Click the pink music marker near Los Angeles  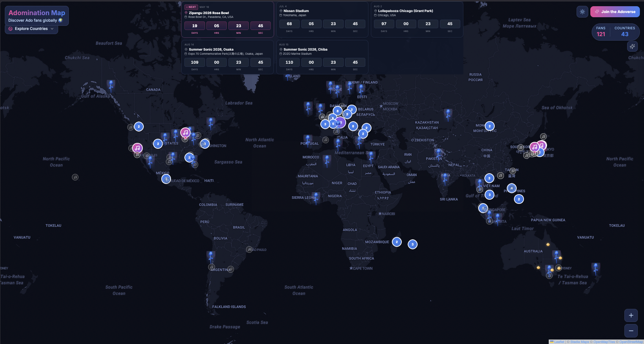137,148
